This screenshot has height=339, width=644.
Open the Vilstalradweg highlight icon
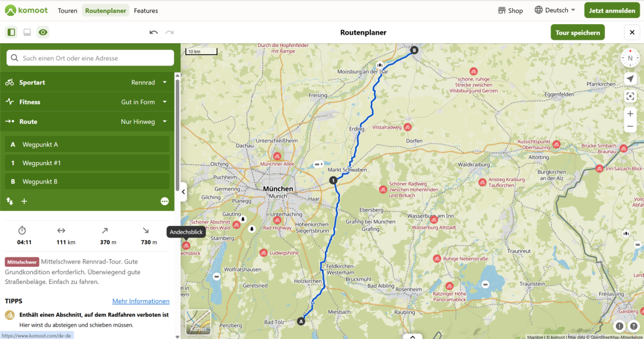pyautogui.click(x=407, y=127)
